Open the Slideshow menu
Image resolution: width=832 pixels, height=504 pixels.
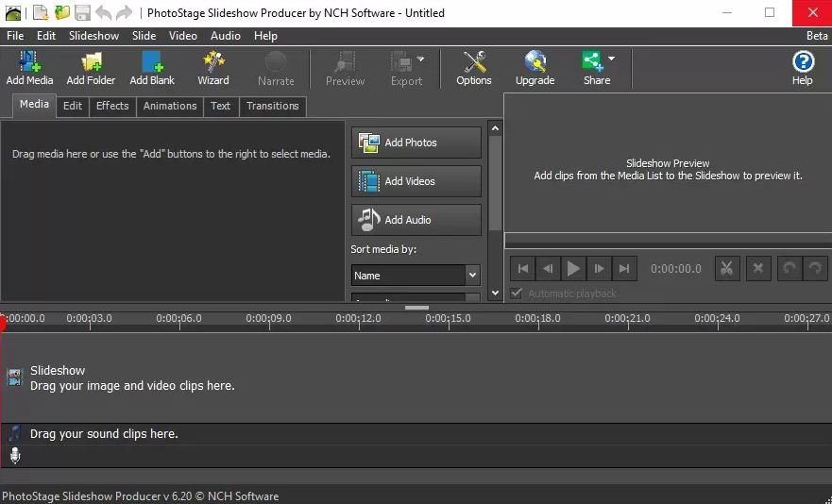coord(93,36)
